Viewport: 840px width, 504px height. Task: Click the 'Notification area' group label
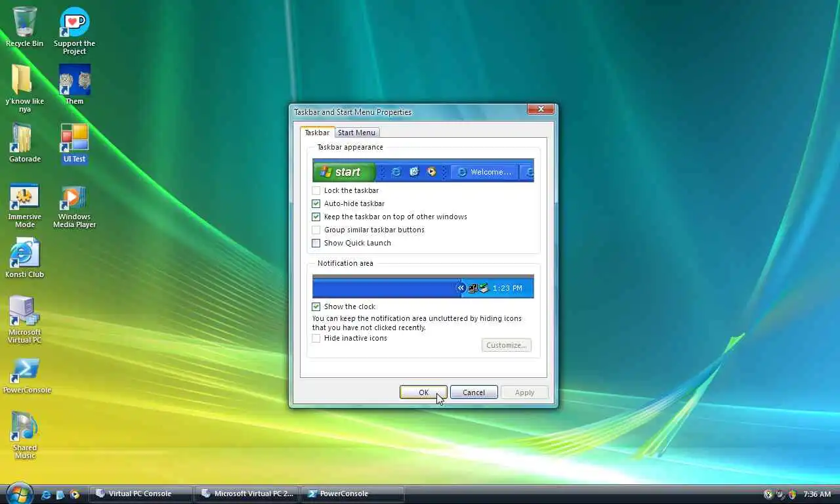(345, 263)
